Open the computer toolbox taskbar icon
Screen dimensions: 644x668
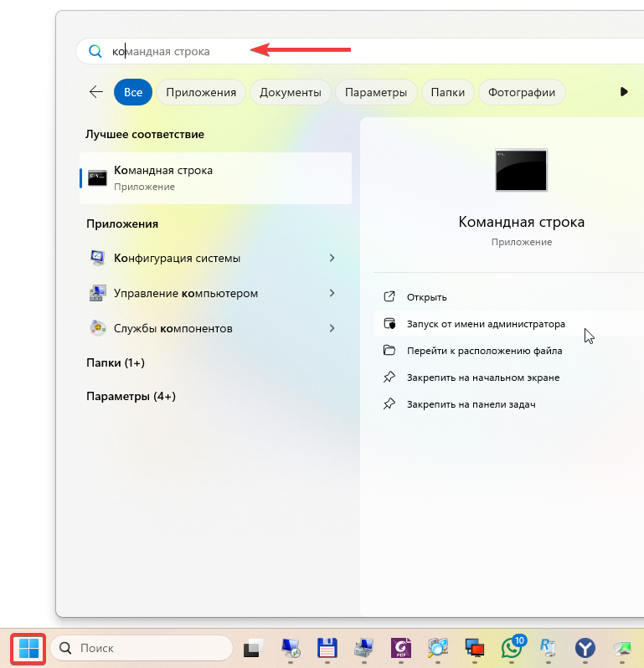click(x=364, y=648)
